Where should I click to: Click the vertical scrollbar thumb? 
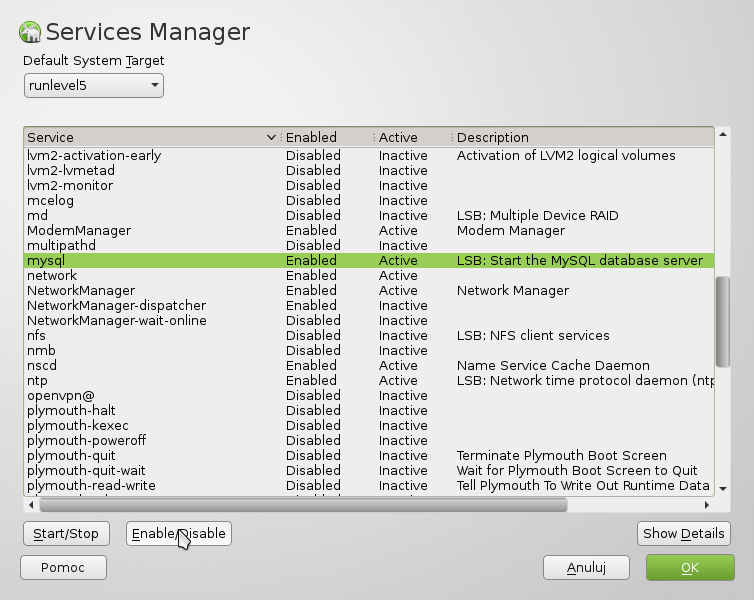[x=722, y=320]
